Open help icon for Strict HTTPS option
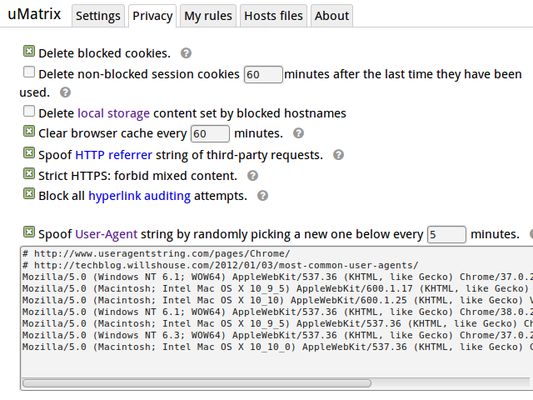Image resolution: width=533 pixels, height=400 pixels. point(253,175)
